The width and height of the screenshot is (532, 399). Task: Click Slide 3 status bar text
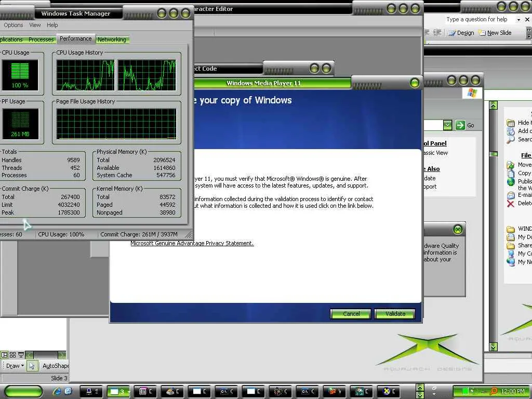pyautogui.click(x=59, y=378)
